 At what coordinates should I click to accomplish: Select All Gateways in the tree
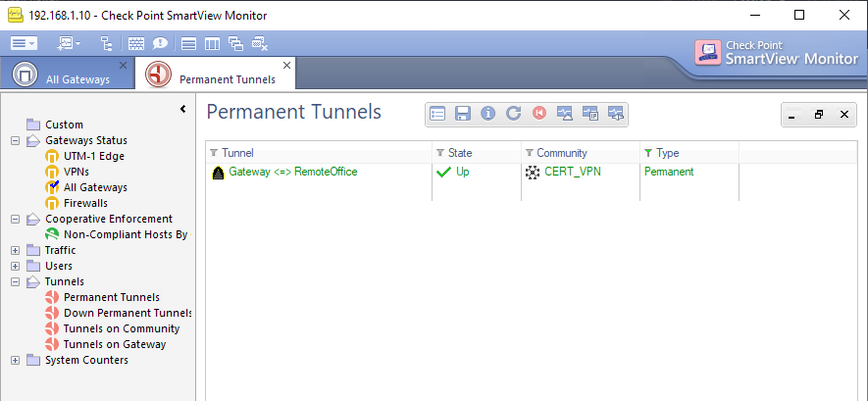[x=95, y=187]
